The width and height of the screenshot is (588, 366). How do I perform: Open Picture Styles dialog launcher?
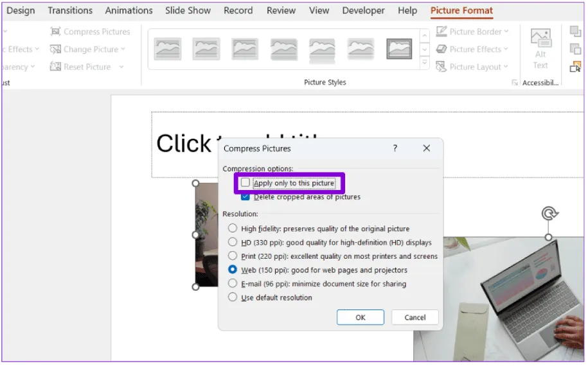[514, 83]
